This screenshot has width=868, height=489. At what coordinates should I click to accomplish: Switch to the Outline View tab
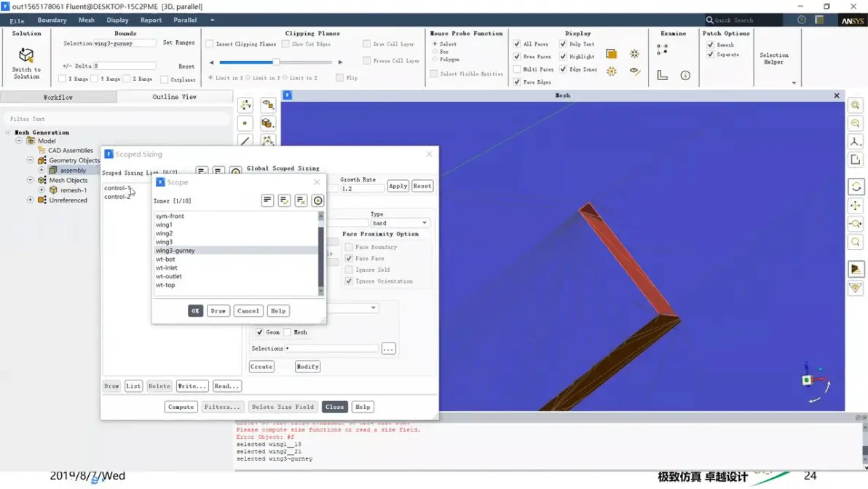tap(174, 96)
